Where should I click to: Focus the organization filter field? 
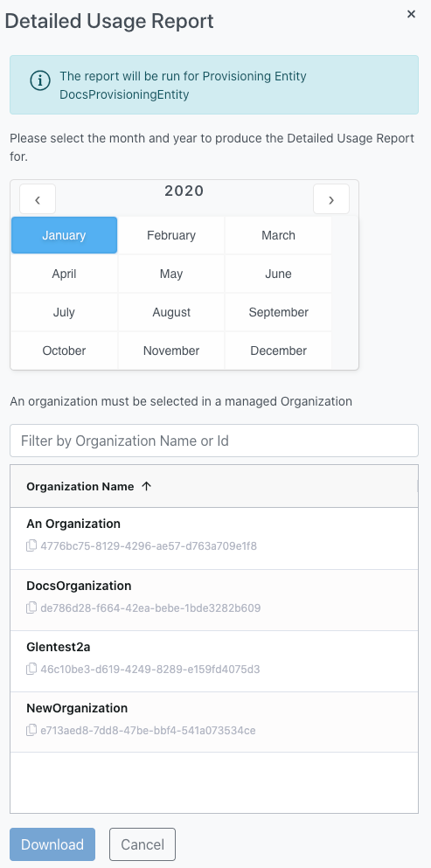point(214,441)
